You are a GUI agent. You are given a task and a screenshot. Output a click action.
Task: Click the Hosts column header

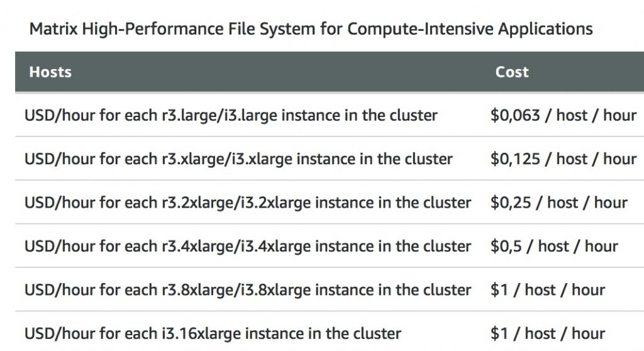[50, 72]
